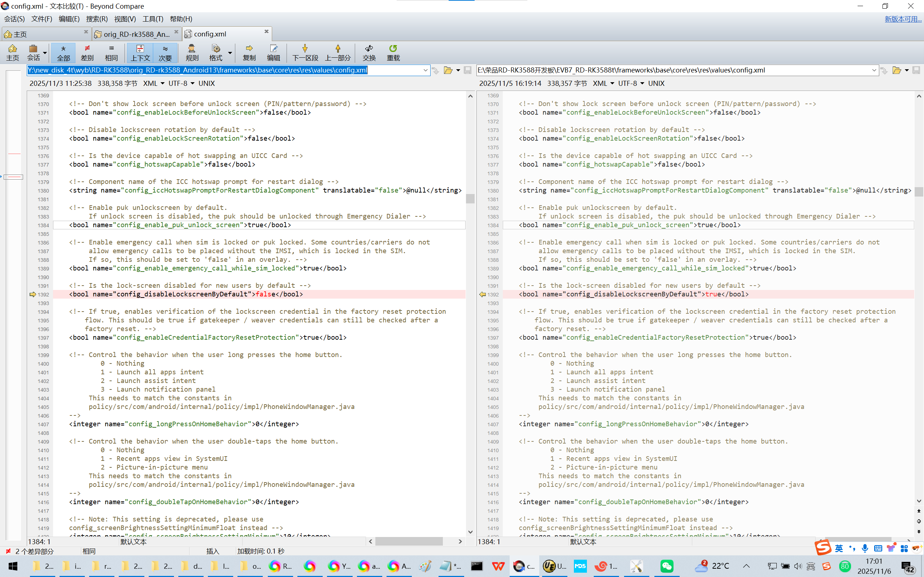
Task: Open the 搜索(R) search menu
Action: [97, 19]
